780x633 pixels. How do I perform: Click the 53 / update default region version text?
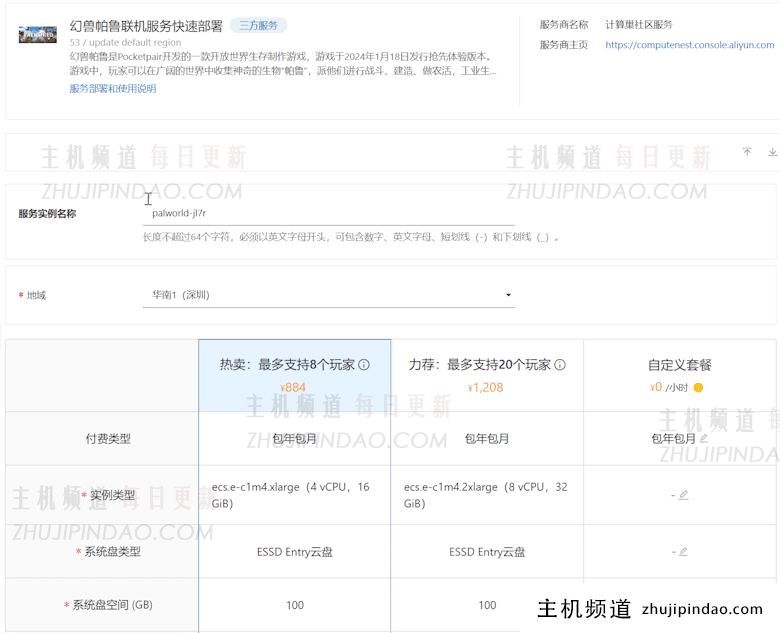(x=125, y=42)
